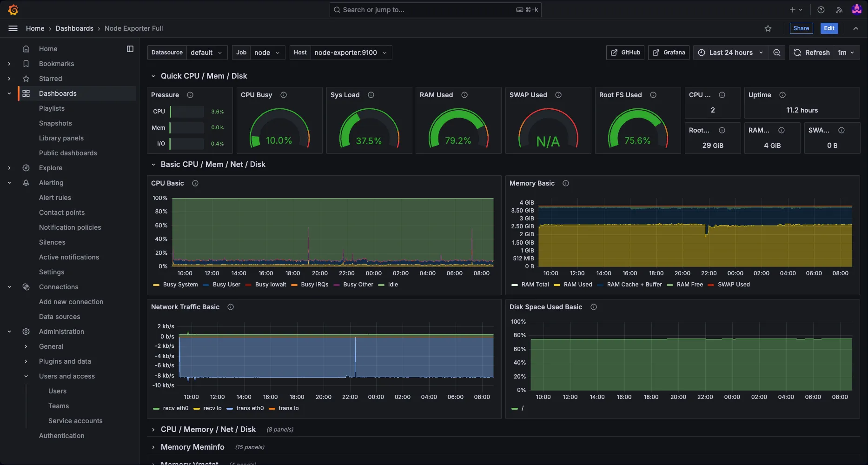
Task: Open Service accounts in the sidebar
Action: [x=75, y=421]
